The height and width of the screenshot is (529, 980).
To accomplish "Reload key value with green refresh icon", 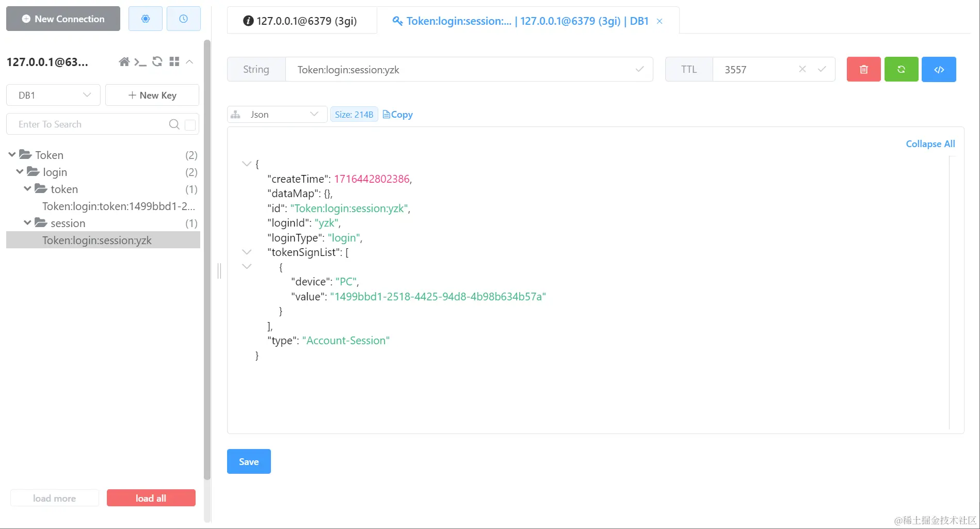I will coord(901,69).
